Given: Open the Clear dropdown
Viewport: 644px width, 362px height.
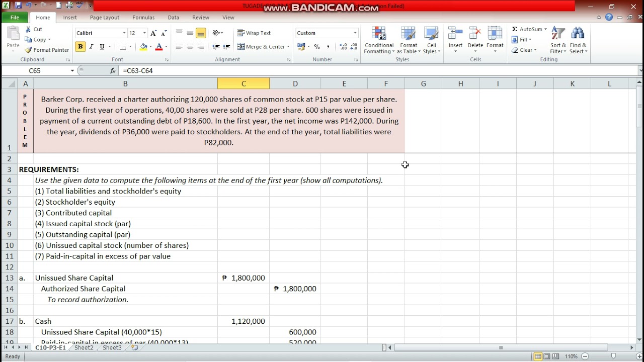Looking at the screenshot, I should tap(524, 50).
